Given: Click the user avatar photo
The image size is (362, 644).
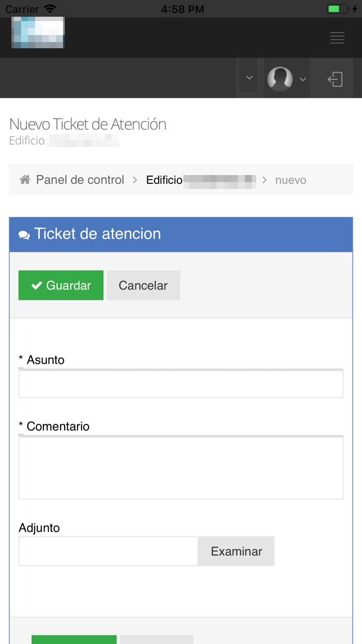Looking at the screenshot, I should (280, 78).
